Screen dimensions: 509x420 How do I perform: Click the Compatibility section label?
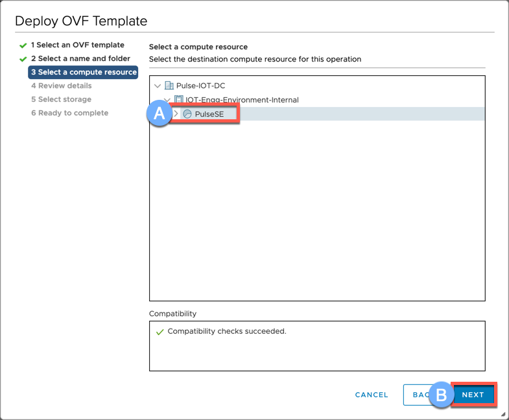click(172, 314)
